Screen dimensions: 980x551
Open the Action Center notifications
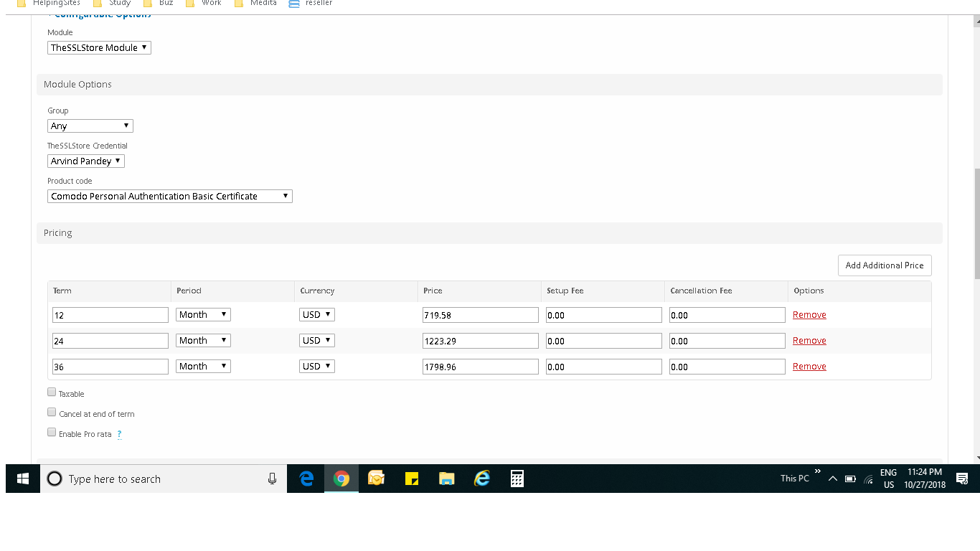[962, 479]
